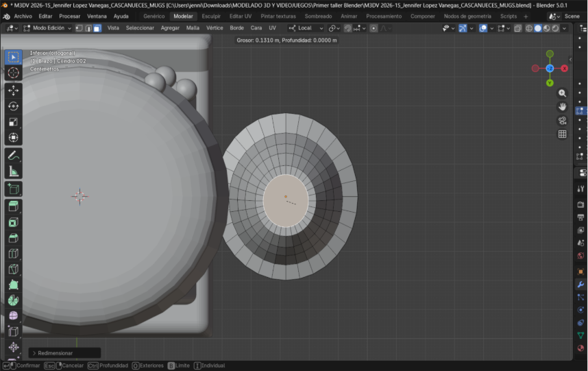Image resolution: width=588 pixels, height=371 pixels.
Task: Select the Annotate pencil tool
Action: tap(13, 156)
